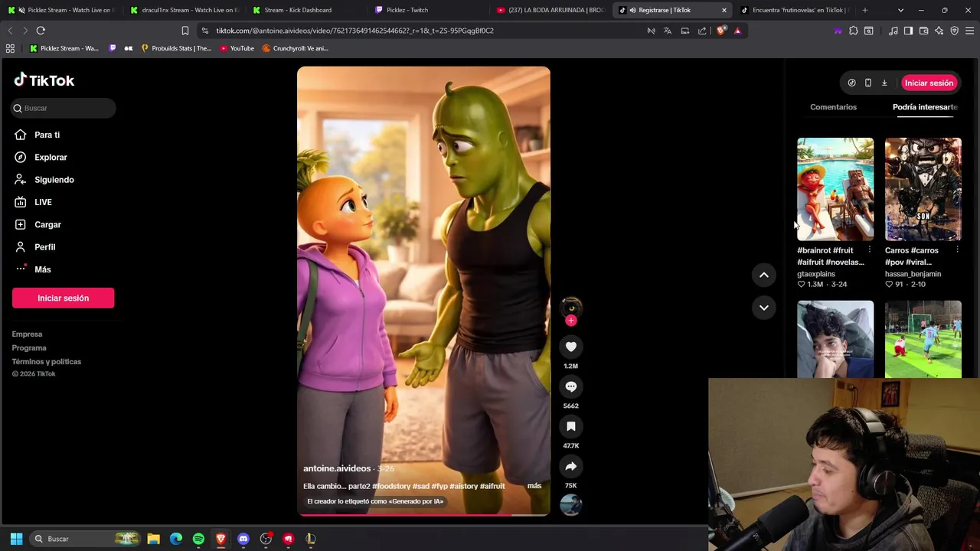The width and height of the screenshot is (980, 551).
Task: Click the download desktop app icon
Action: (884, 83)
